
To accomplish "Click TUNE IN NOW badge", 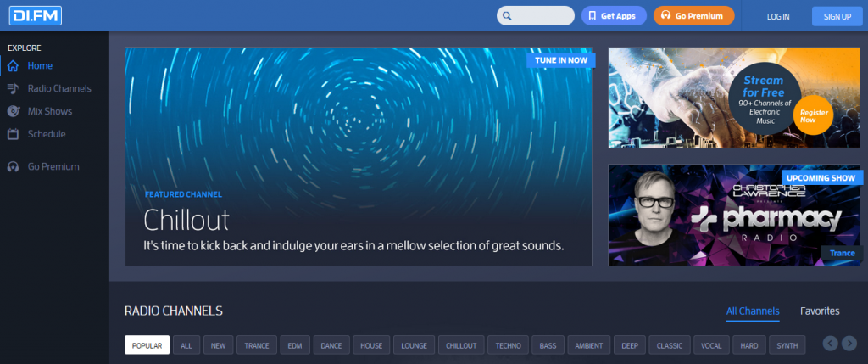I will pos(561,60).
